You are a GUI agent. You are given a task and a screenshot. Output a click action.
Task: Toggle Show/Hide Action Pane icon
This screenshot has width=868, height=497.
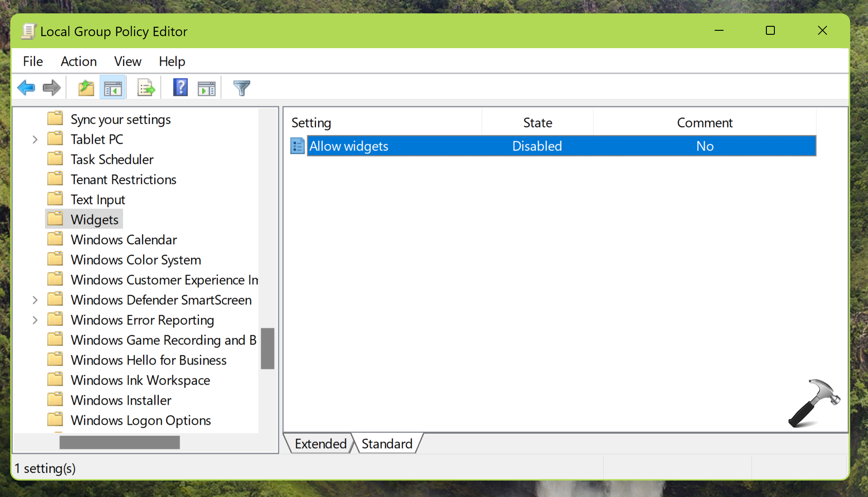206,88
